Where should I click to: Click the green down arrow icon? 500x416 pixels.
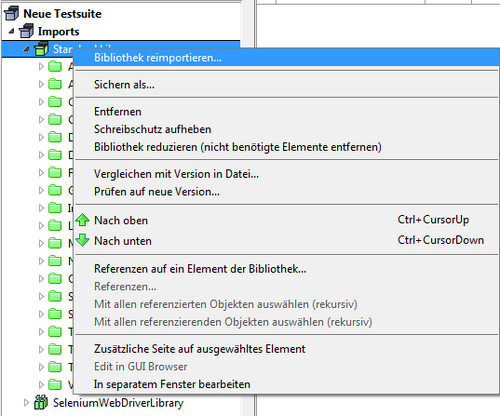tap(82, 240)
